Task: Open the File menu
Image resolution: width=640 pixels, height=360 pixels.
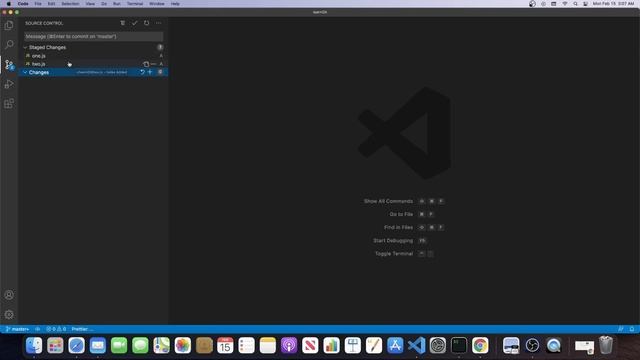Action: click(38, 4)
